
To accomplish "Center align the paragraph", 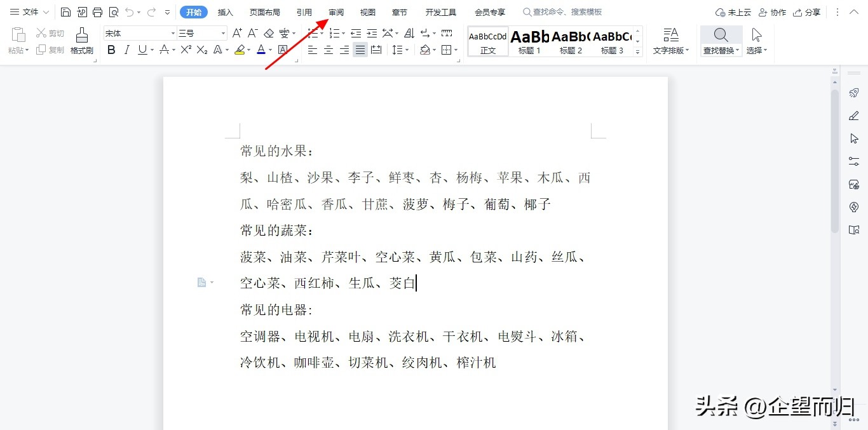I will 329,50.
